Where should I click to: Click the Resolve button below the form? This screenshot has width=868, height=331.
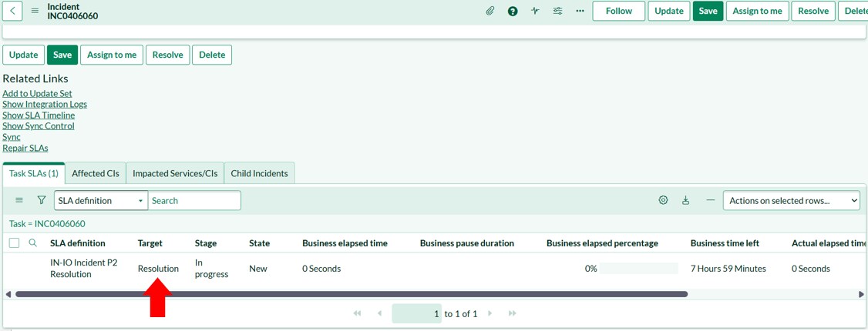pos(168,55)
